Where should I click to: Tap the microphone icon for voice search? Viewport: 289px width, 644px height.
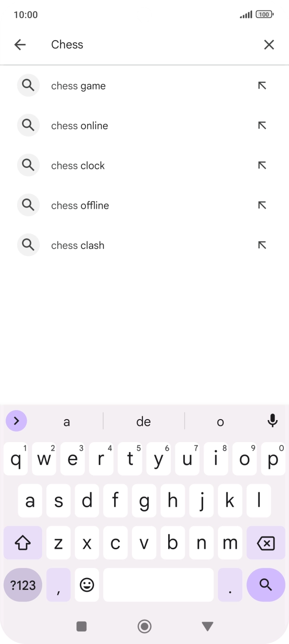click(272, 421)
